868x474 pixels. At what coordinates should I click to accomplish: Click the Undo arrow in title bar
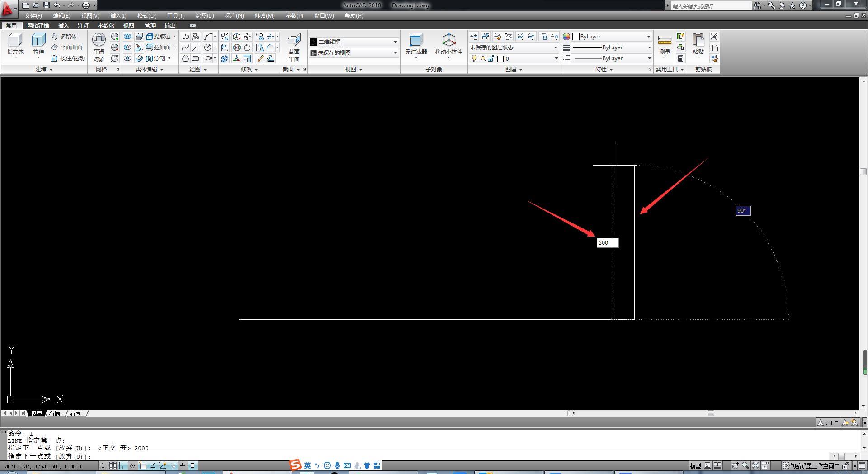pyautogui.click(x=57, y=5)
